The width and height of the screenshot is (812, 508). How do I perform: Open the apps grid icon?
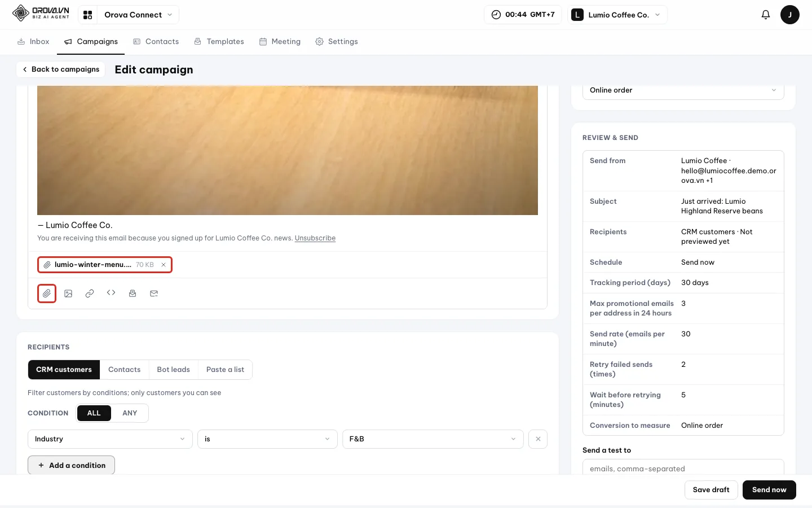point(88,15)
